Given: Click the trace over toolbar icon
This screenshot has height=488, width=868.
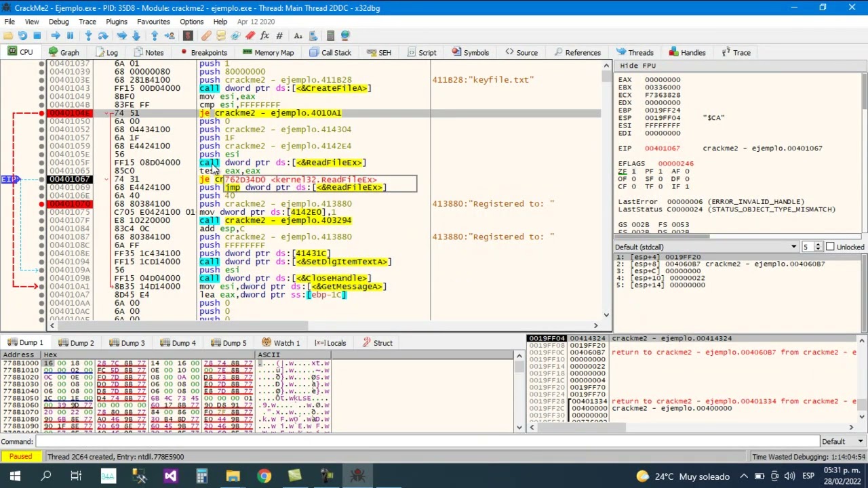Looking at the screenshot, I should tap(136, 35).
